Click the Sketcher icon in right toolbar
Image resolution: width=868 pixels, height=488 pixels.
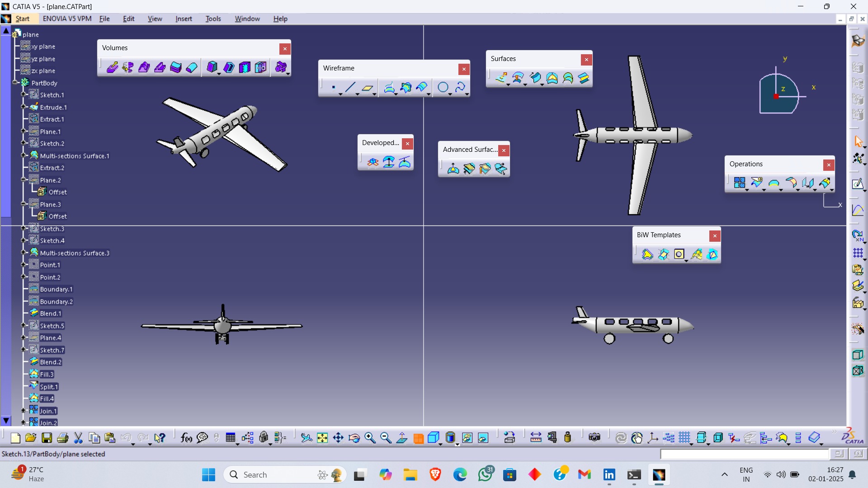point(858,184)
